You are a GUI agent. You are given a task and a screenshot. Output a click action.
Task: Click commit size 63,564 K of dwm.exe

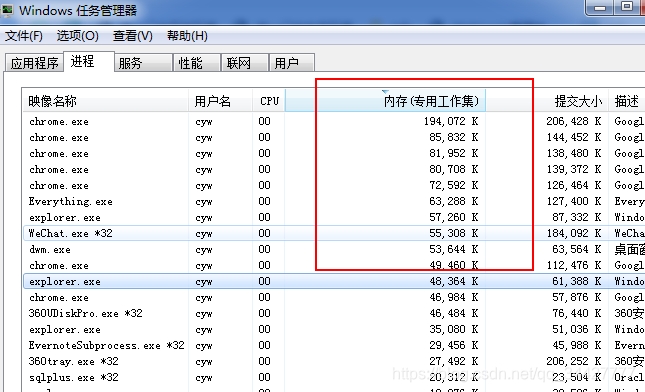pos(577,250)
